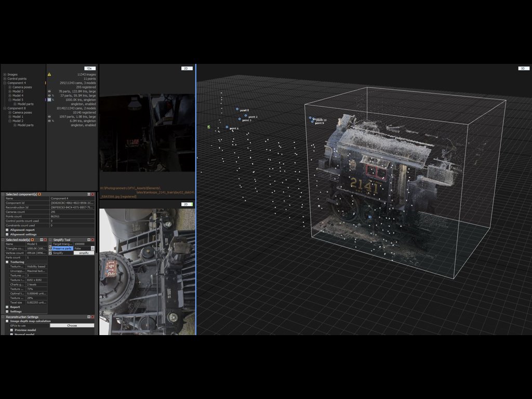532x399 pixels.
Task: Click the Choose button for GPUs to use
Action: point(72,326)
